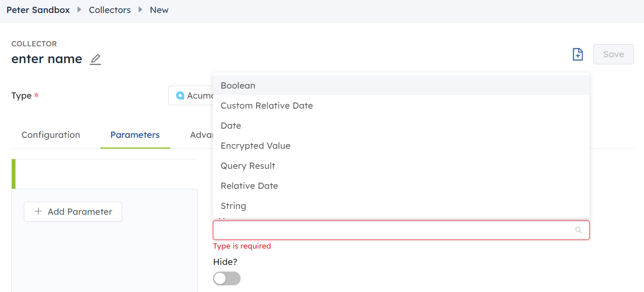Screen dimensions: 644x292
Task: Choose Custom Relative Date option
Action: tap(401, 106)
